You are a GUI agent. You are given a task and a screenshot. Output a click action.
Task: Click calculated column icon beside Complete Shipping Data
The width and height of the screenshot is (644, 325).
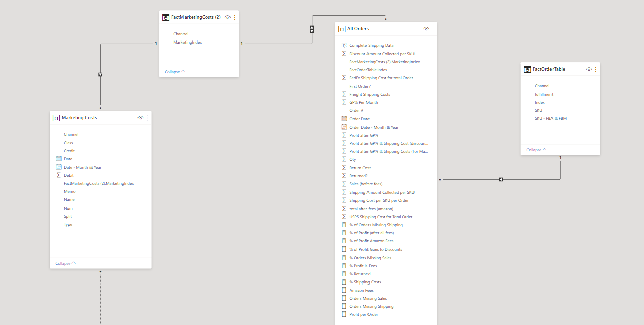coord(344,45)
